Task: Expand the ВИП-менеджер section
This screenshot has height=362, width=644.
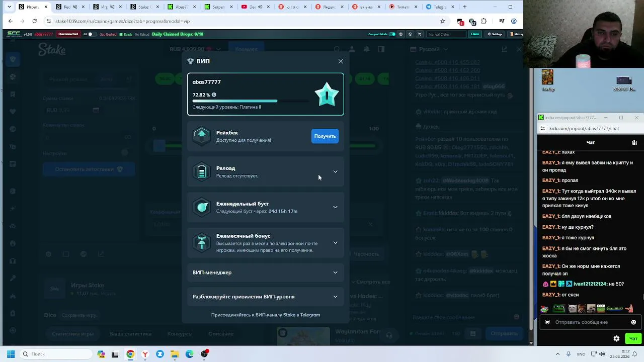Action: coord(266,273)
